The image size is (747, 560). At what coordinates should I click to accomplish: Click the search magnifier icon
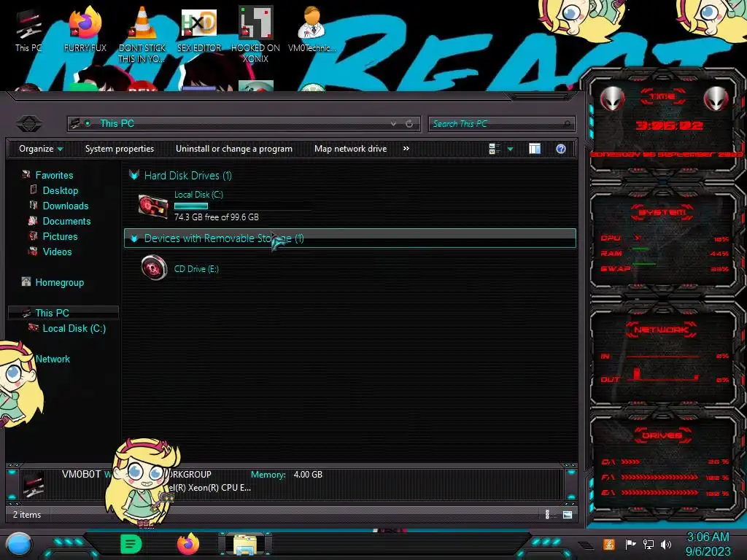[x=567, y=124]
